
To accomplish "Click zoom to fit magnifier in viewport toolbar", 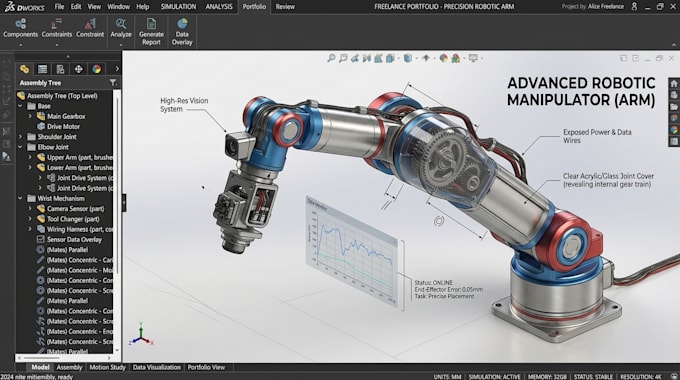I will pyautogui.click(x=331, y=58).
